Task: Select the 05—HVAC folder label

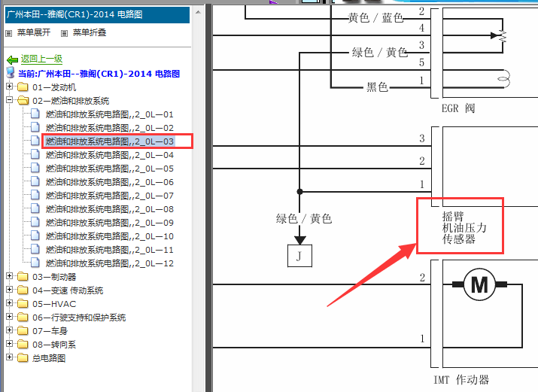Action: (x=54, y=304)
